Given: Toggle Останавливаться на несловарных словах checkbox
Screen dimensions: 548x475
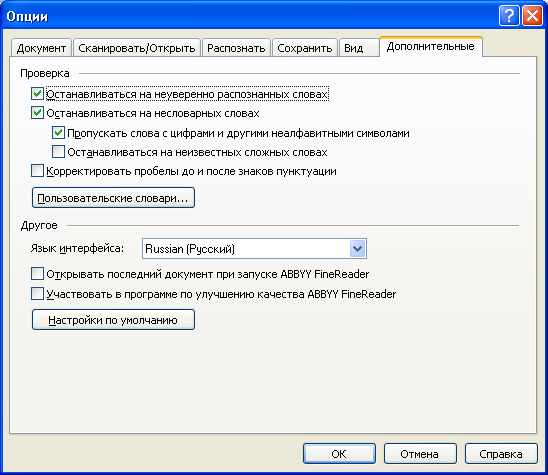Looking at the screenshot, I should pos(37,113).
